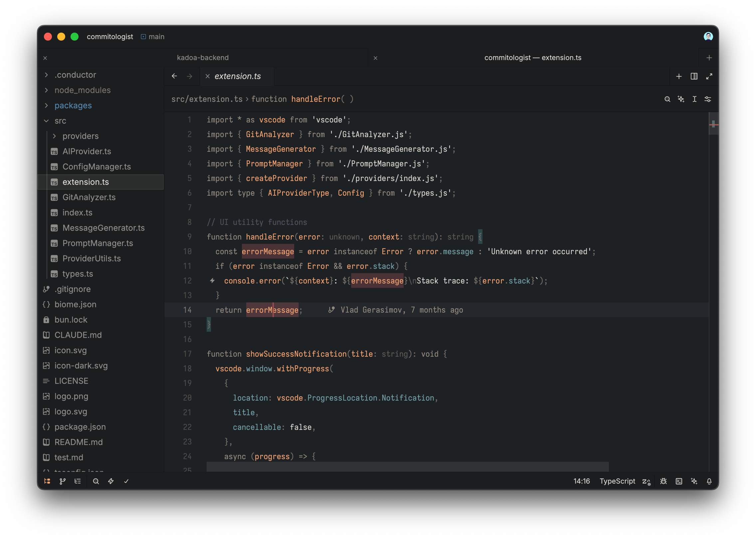Image resolution: width=756 pixels, height=539 pixels.
Task: Switch to the kadoa-backend window tab
Action: pyautogui.click(x=203, y=58)
